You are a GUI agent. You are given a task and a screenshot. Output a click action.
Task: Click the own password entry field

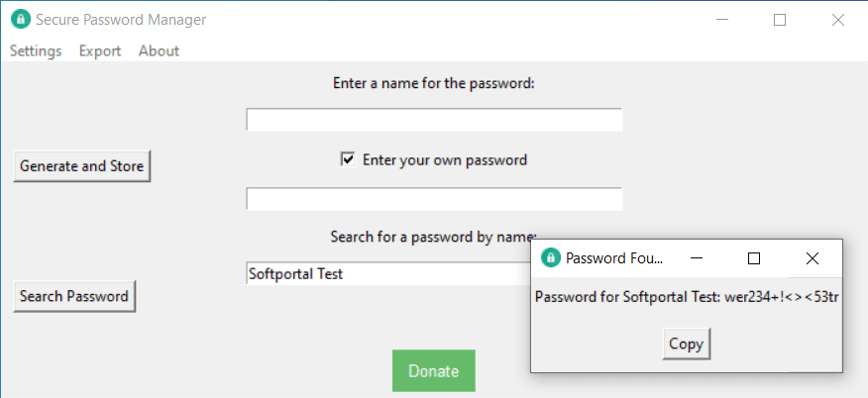(434, 199)
